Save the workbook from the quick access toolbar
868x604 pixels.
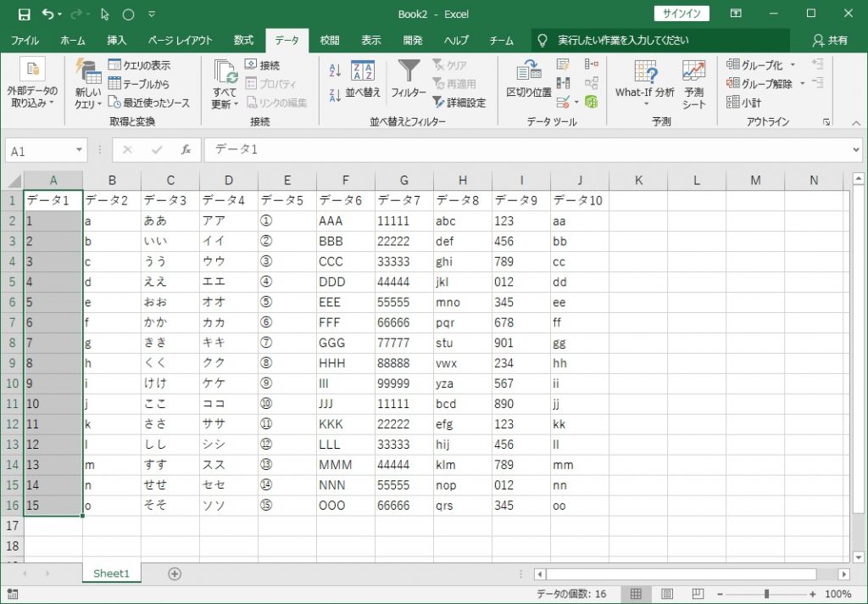[24, 14]
